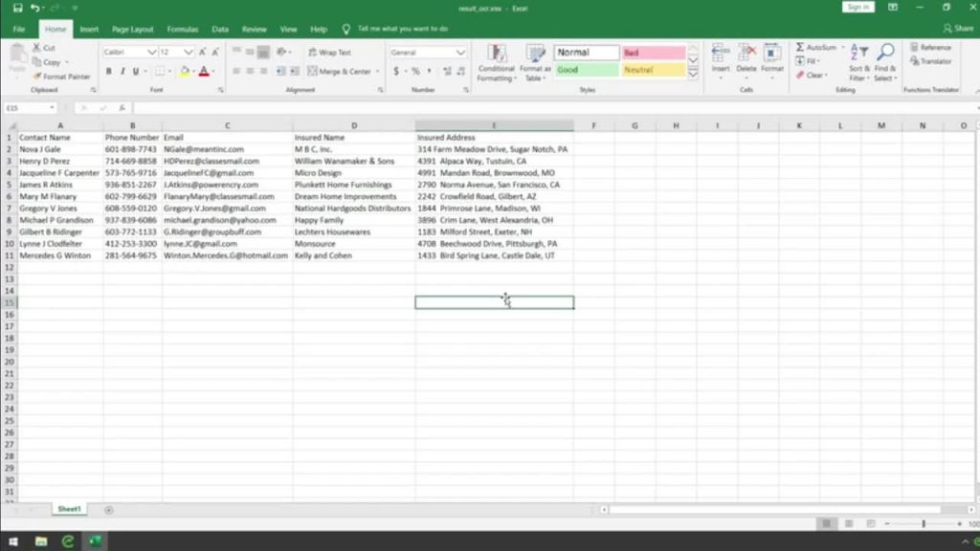The width and height of the screenshot is (980, 551).
Task: Click the Sign in button
Action: pos(858,7)
